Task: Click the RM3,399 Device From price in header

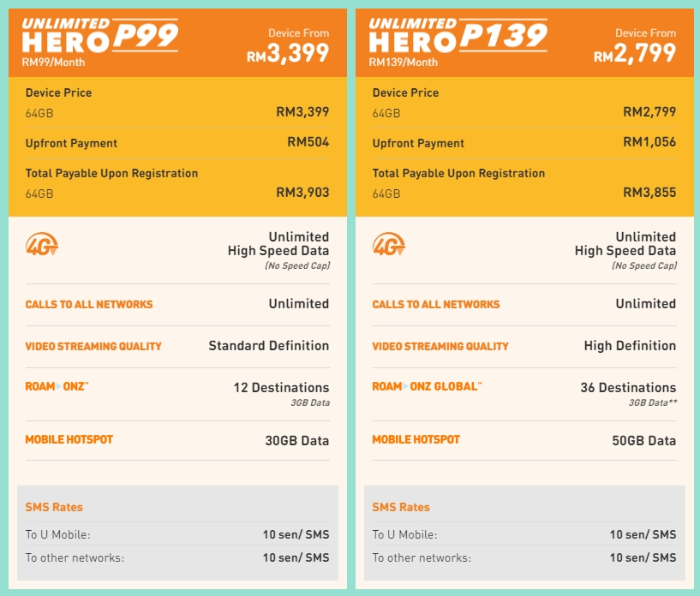Action: [x=288, y=54]
